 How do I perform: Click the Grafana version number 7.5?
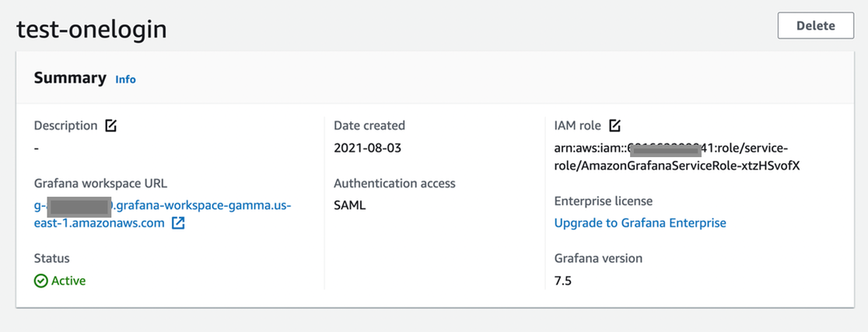coord(562,281)
